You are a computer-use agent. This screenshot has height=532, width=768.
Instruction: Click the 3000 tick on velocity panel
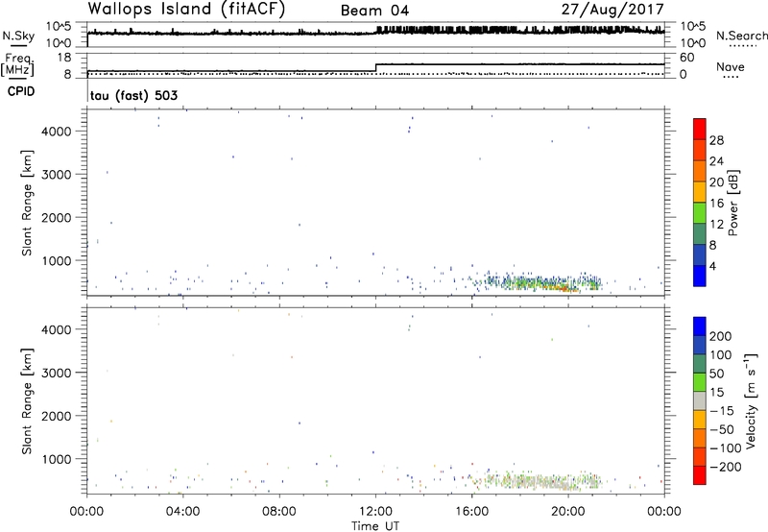pyautogui.click(x=57, y=373)
